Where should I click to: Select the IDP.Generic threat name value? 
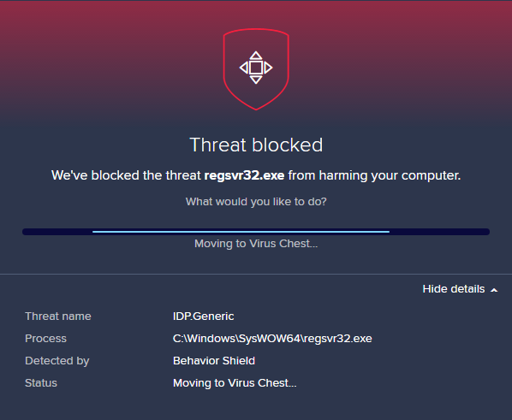[x=204, y=316]
